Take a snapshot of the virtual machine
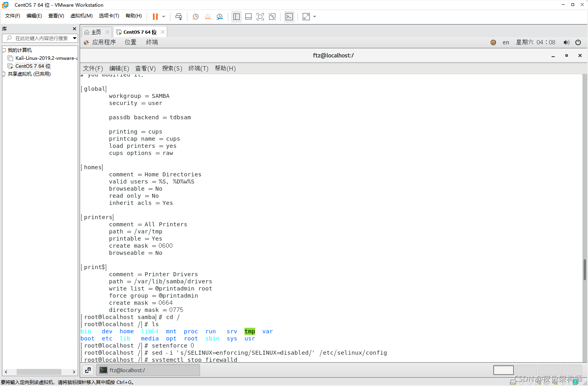 click(x=195, y=17)
